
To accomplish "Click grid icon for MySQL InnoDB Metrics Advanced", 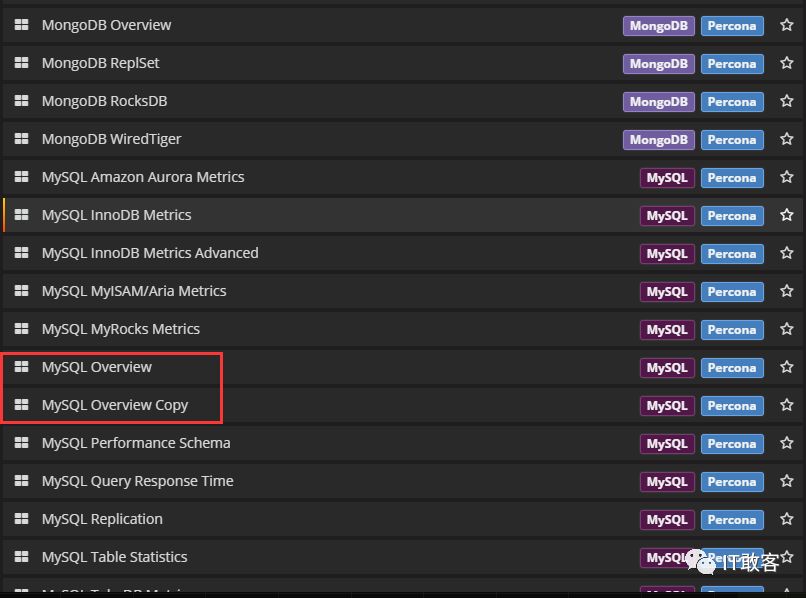I will pyautogui.click(x=22, y=253).
